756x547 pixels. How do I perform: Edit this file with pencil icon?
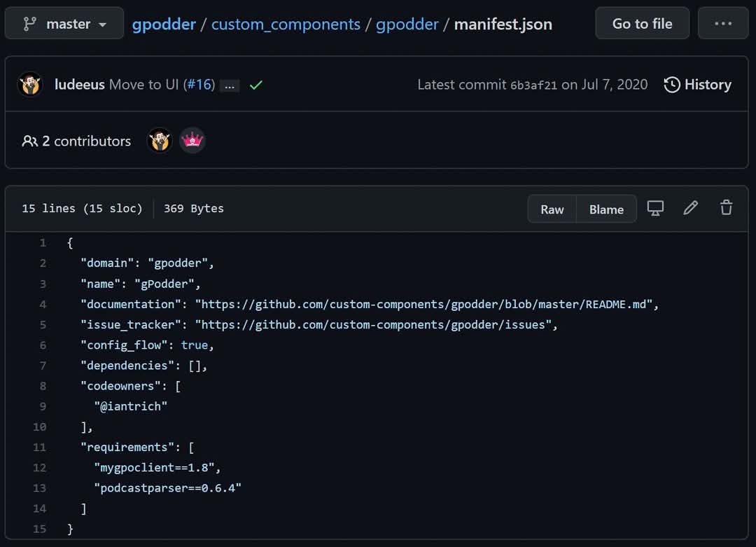click(691, 208)
